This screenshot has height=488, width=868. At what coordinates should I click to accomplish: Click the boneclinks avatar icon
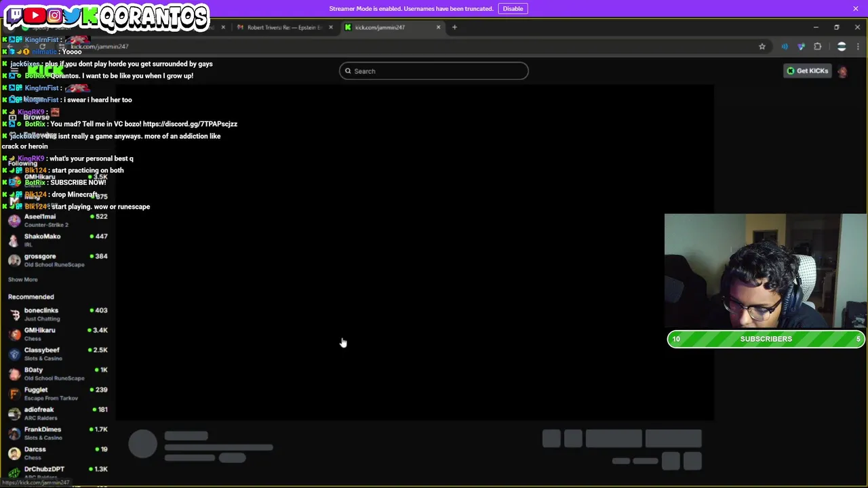14,314
